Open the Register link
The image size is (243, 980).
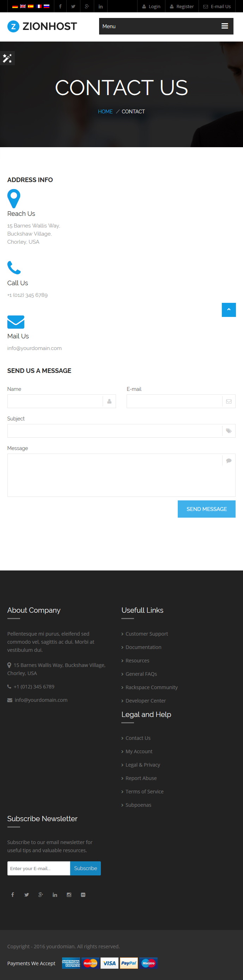point(182,6)
